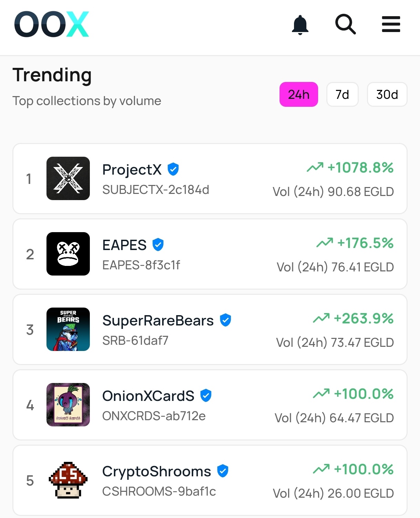420x518 pixels.
Task: Open the OnionXCardS name link
Action: click(148, 396)
